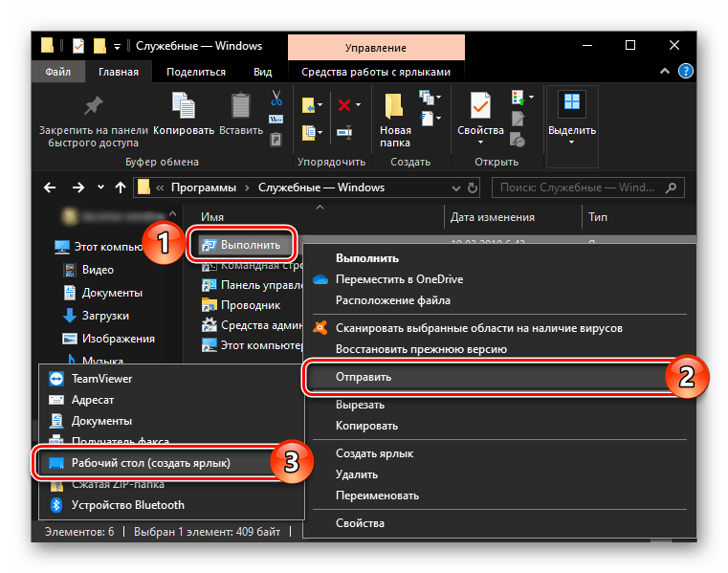Image resolution: width=728 pixels, height=573 pixels.
Task: Choose bold Выполнить in context menu
Action: (x=366, y=258)
